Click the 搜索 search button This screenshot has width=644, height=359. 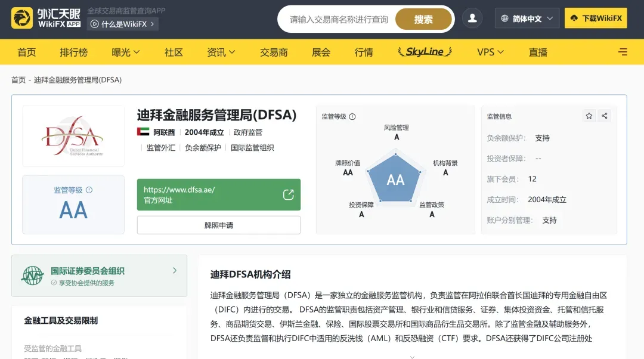coord(423,19)
